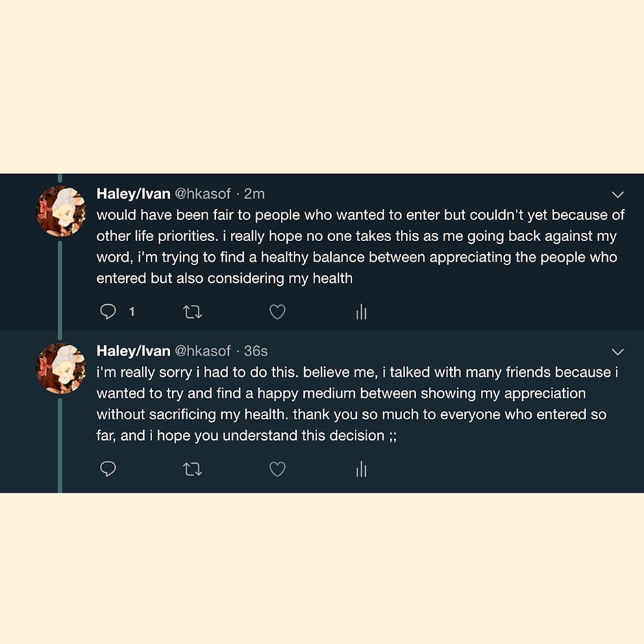Viewport: 644px width, 644px height.
Task: Click the @hkasof handle on the first tweet
Action: coord(203,194)
